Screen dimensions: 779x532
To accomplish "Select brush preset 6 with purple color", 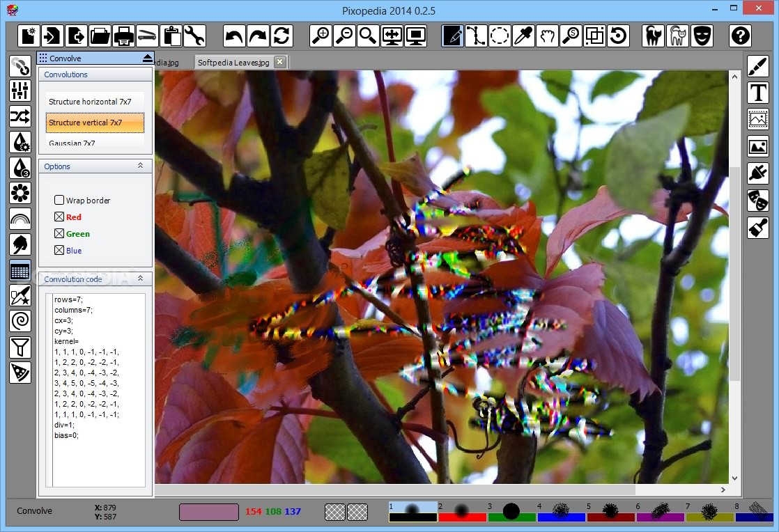I will (660, 512).
